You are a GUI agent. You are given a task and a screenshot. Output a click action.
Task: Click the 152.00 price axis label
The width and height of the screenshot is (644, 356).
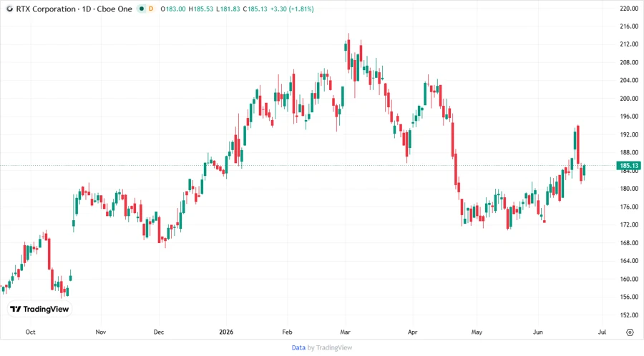click(x=629, y=315)
